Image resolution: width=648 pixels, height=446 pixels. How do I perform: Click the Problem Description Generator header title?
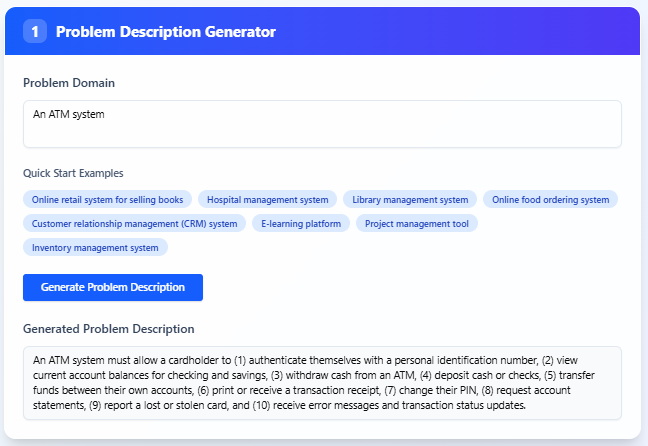tap(165, 32)
